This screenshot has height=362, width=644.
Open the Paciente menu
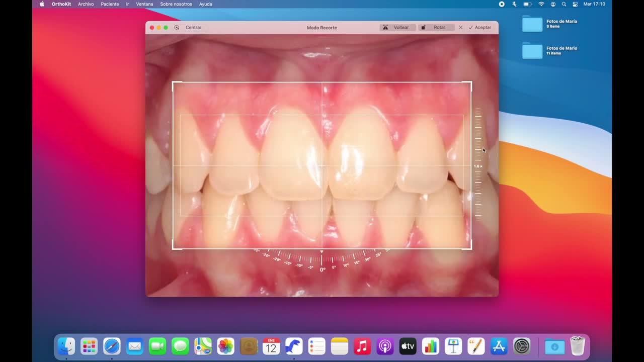coord(110,4)
